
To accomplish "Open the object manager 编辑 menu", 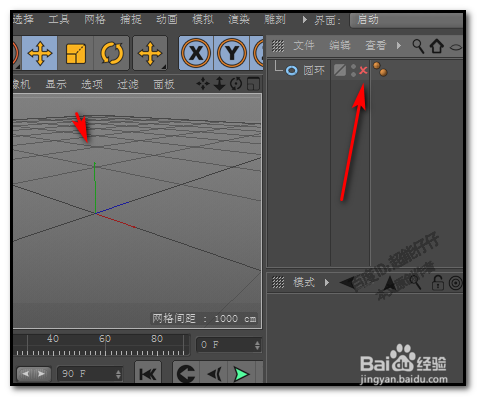I will coord(340,45).
